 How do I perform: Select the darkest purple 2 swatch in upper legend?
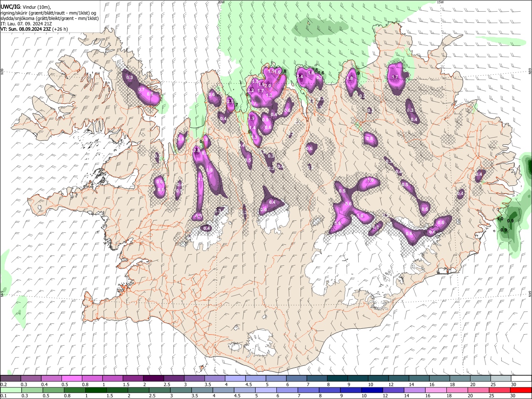(153, 379)
